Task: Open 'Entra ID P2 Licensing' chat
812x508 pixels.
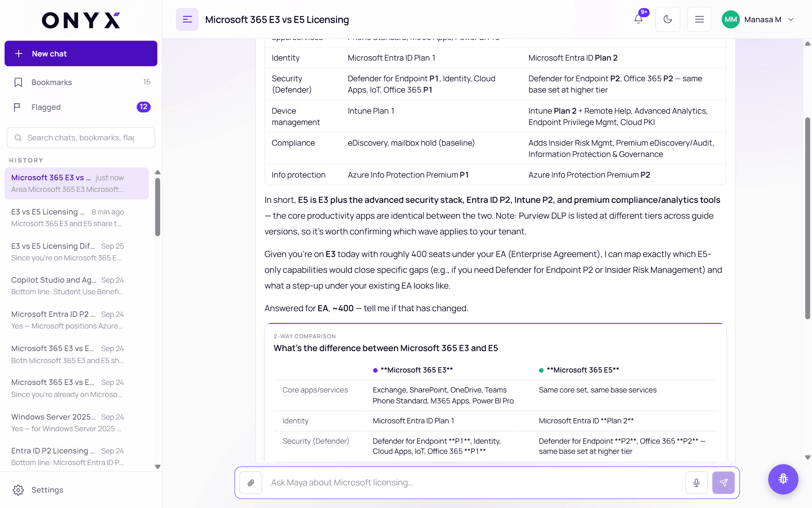Action: coord(77,456)
